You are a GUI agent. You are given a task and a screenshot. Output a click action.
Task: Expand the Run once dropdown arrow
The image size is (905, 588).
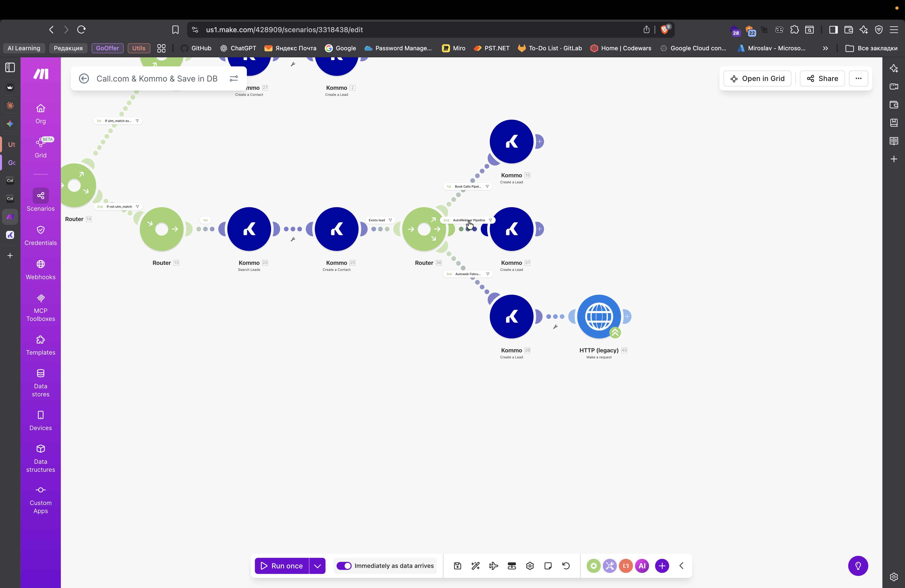[318, 566]
